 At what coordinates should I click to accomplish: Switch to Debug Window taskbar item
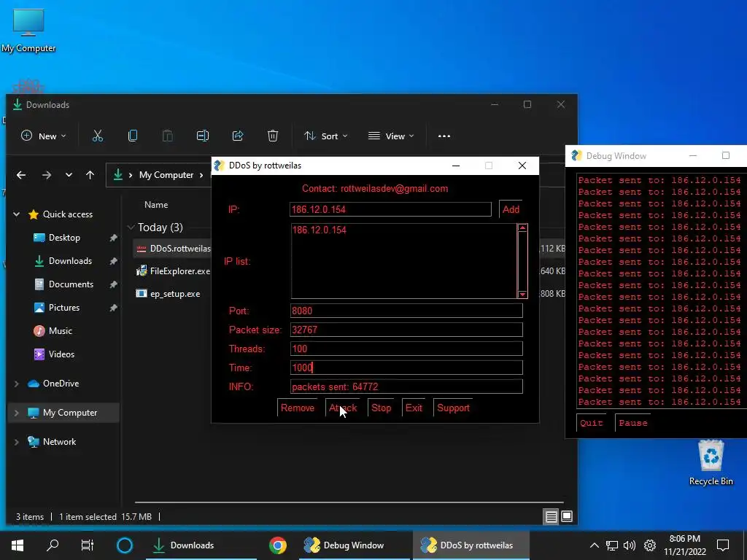point(352,545)
